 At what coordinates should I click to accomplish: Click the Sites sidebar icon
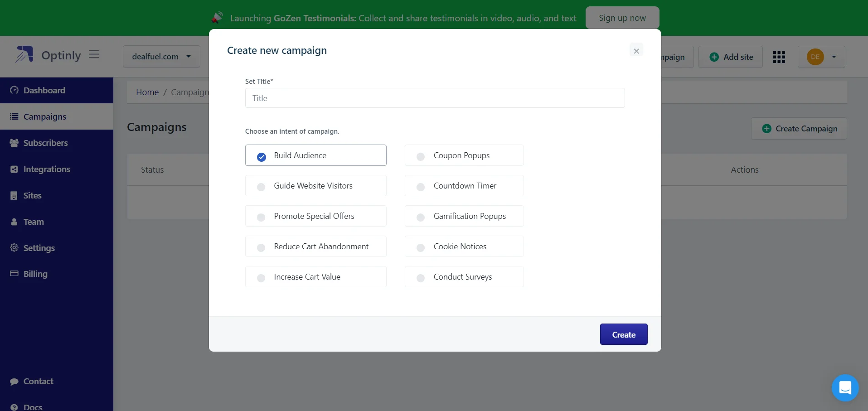14,195
